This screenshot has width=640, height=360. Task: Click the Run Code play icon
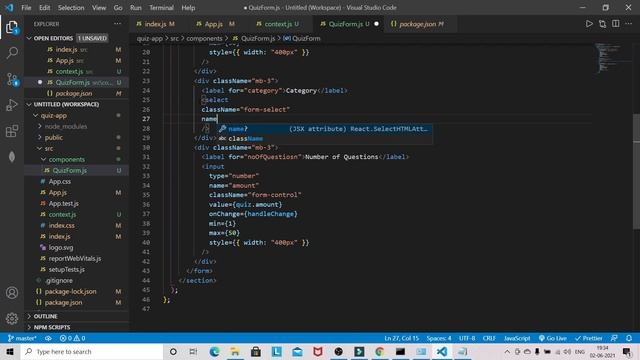[589, 24]
